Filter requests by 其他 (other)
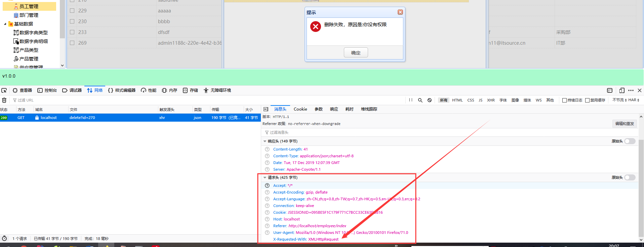The width and height of the screenshot is (644, 247). coord(550,100)
